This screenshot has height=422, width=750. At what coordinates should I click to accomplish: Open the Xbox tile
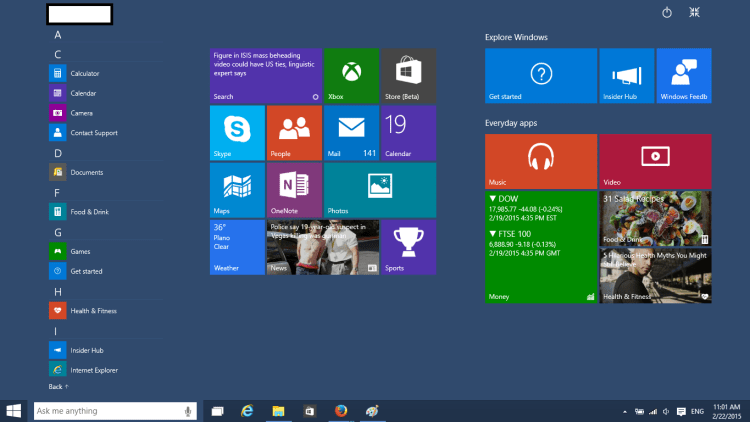[351, 76]
